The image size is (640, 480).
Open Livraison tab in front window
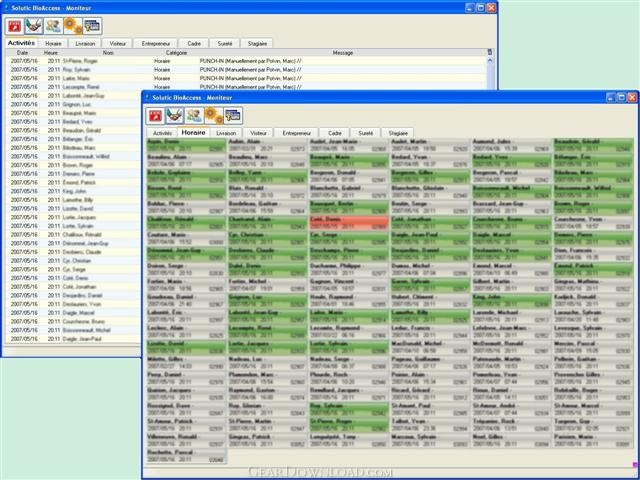pyautogui.click(x=226, y=133)
